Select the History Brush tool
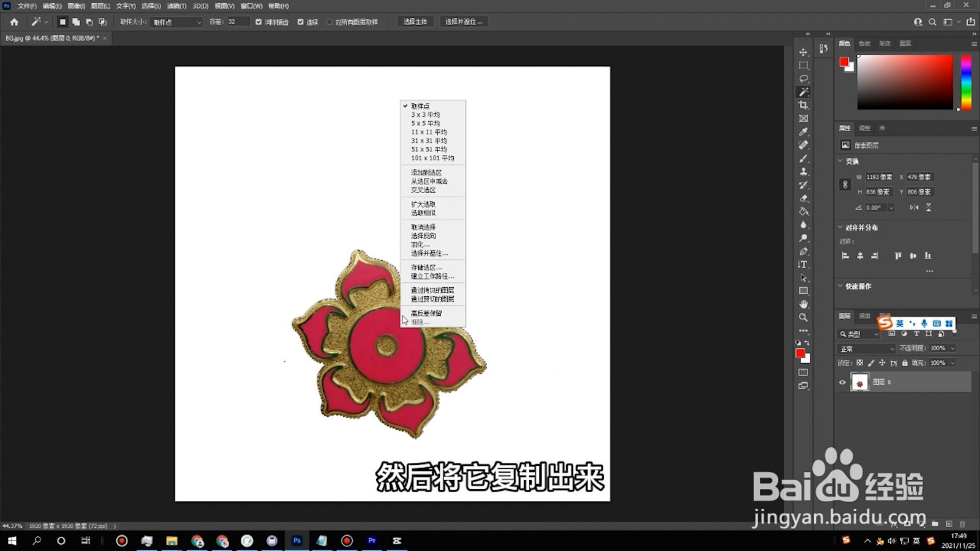 (x=804, y=185)
